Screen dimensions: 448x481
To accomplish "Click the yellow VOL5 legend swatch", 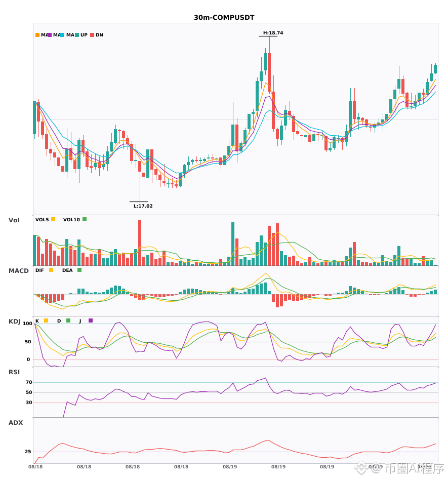I will pyautogui.click(x=53, y=219).
